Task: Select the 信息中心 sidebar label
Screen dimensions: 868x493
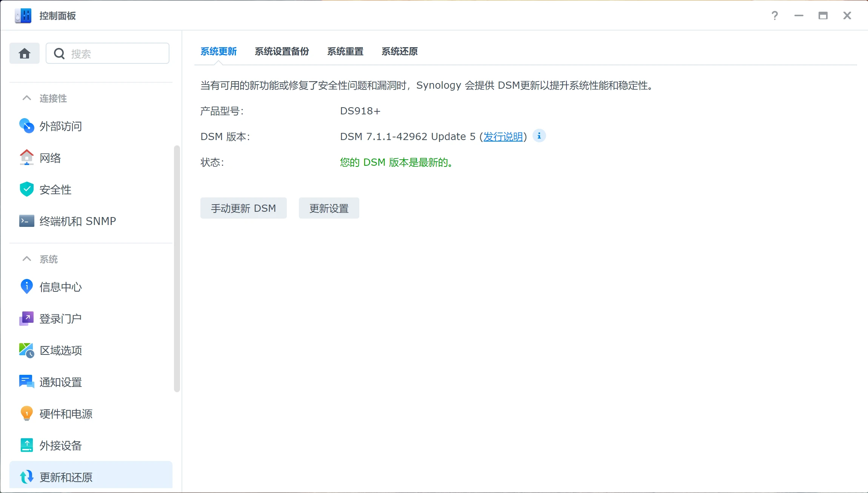Action: (61, 287)
